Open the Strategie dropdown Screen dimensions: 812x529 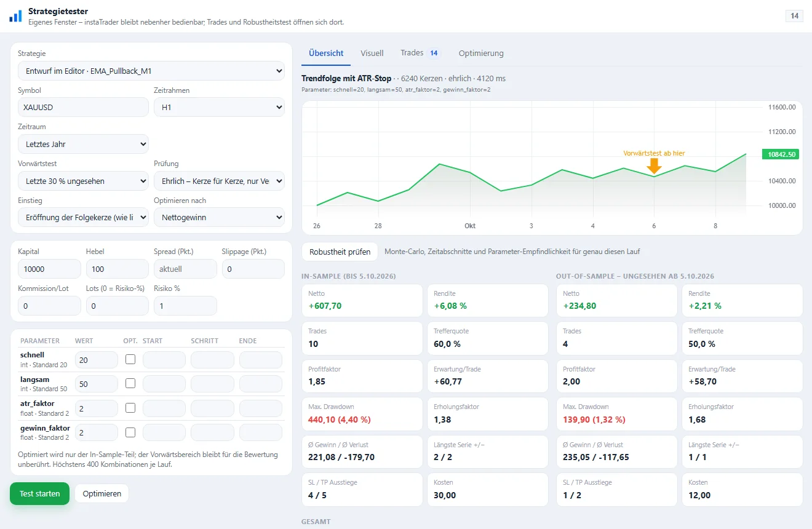click(151, 71)
